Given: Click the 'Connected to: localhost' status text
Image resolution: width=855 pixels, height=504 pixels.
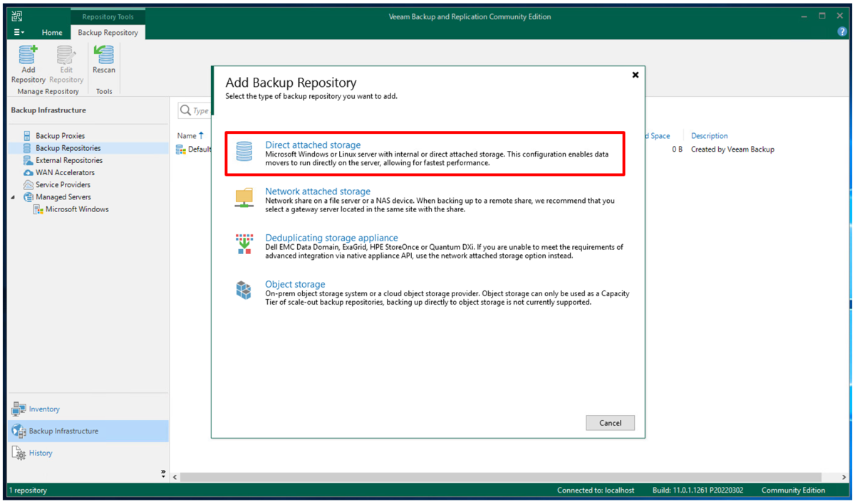Looking at the screenshot, I should (x=596, y=490).
